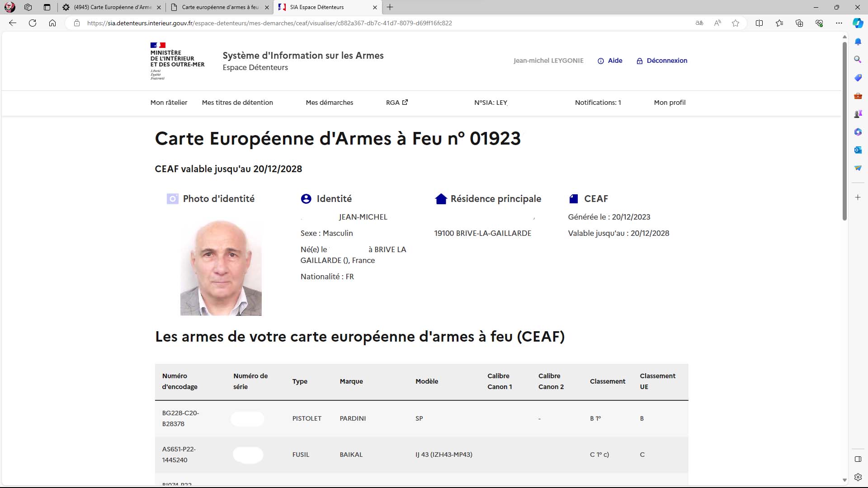Open Mes titres de détention menu
868x488 pixels.
coord(237,103)
